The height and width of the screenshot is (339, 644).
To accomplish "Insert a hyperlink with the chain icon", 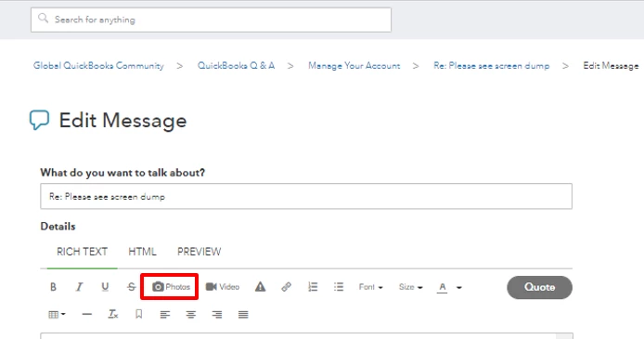I will pyautogui.click(x=286, y=287).
